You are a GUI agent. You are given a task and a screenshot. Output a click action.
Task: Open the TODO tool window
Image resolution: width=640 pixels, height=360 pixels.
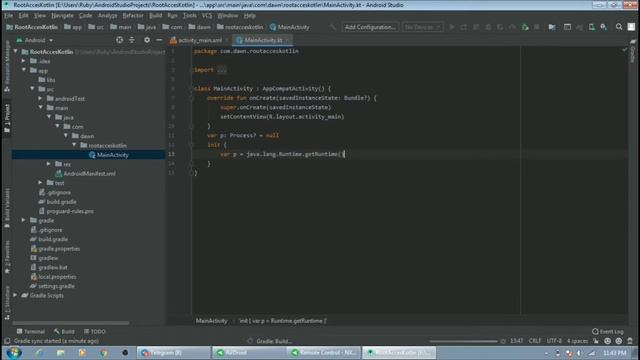point(95,331)
